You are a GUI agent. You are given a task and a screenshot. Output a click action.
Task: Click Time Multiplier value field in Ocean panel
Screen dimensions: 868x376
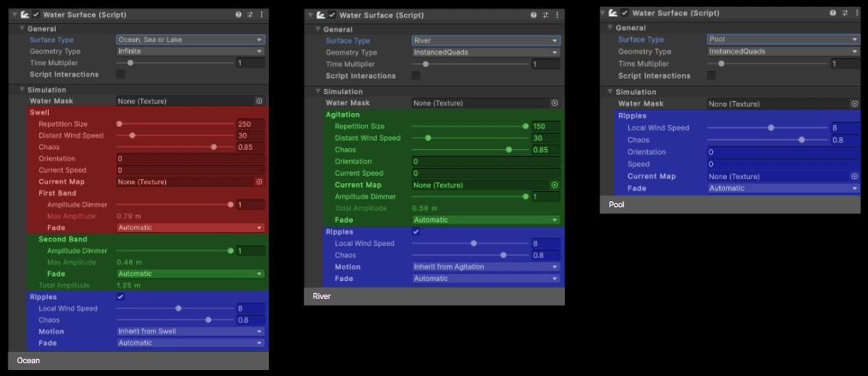click(250, 63)
